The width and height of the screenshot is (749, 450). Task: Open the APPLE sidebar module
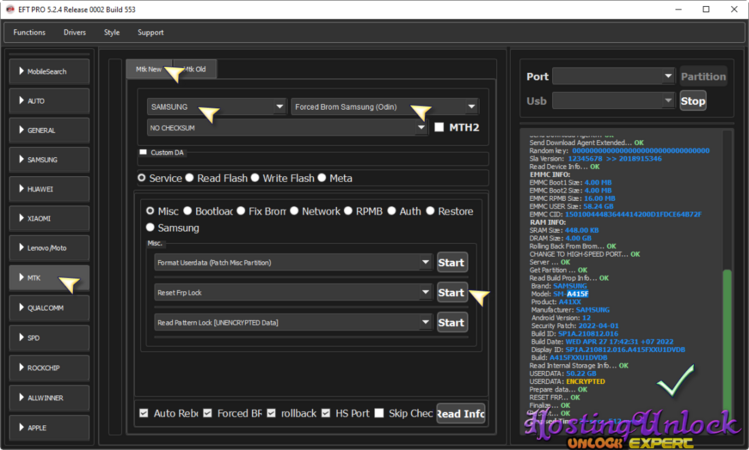tap(49, 427)
